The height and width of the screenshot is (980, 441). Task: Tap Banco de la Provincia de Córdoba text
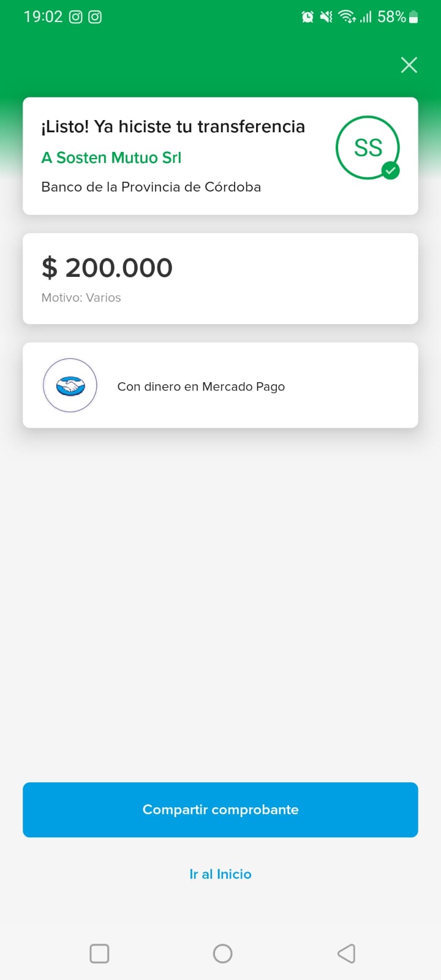151,187
